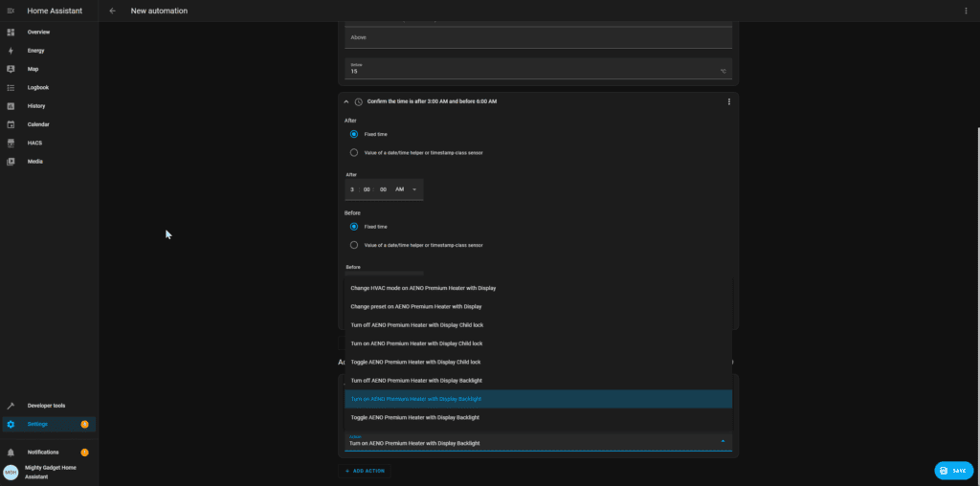Collapse the time condition card chevron

(x=346, y=101)
